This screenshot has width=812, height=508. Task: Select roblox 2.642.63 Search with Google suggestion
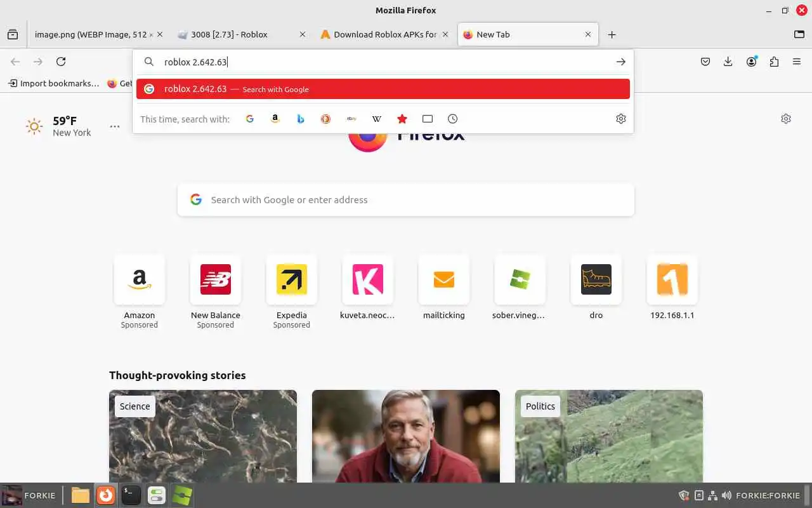click(383, 89)
